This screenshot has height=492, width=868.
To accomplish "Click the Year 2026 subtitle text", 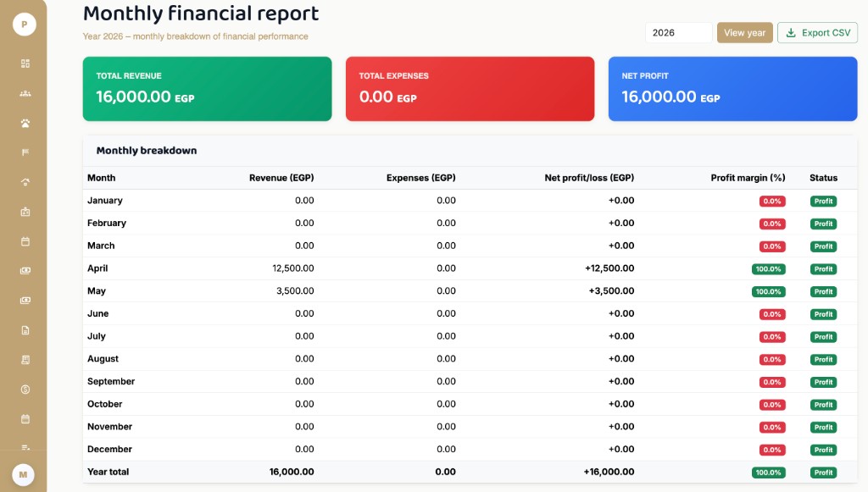I will (x=196, y=36).
